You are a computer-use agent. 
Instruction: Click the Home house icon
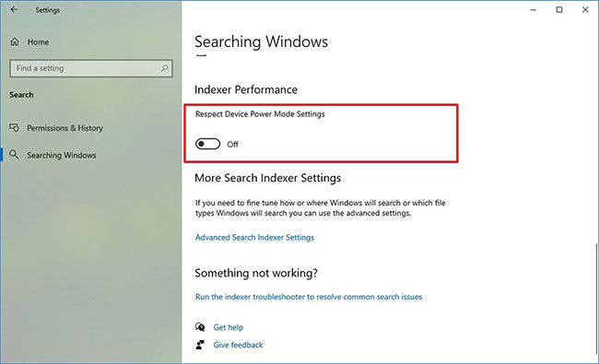pyautogui.click(x=15, y=41)
